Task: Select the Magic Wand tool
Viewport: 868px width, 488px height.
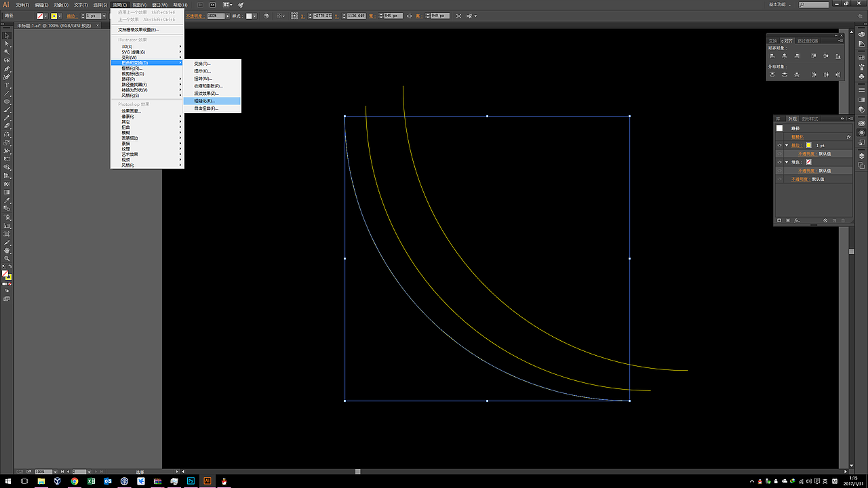Action: pyautogui.click(x=7, y=52)
